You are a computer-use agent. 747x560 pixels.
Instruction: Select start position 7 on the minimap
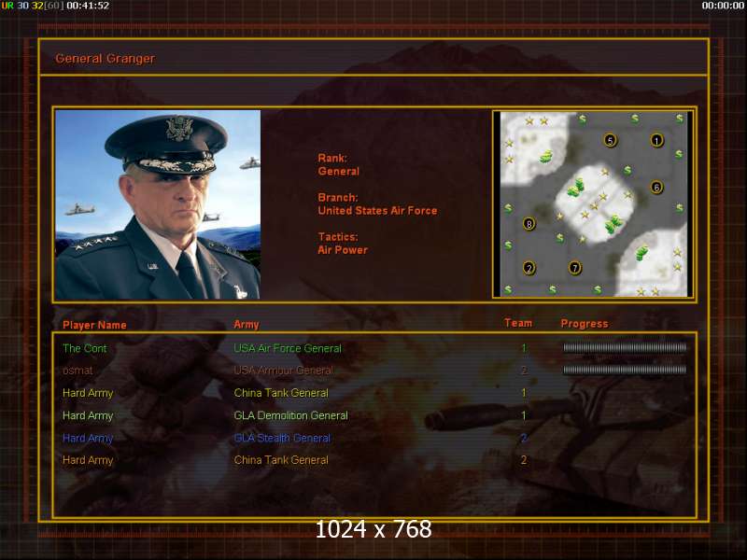(575, 268)
